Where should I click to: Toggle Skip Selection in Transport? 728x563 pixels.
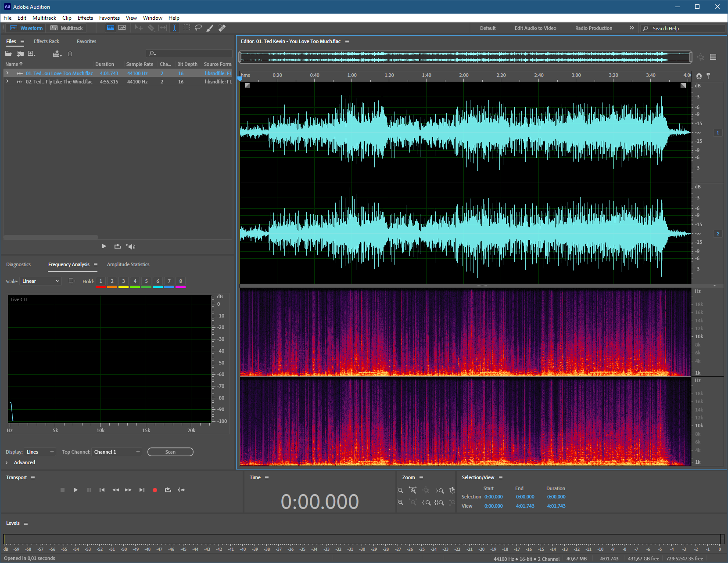point(181,490)
